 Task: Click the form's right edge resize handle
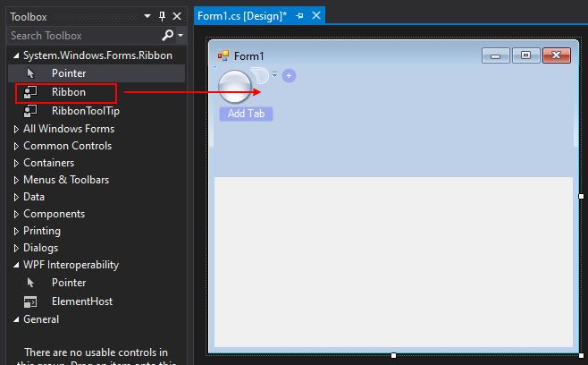click(581, 197)
